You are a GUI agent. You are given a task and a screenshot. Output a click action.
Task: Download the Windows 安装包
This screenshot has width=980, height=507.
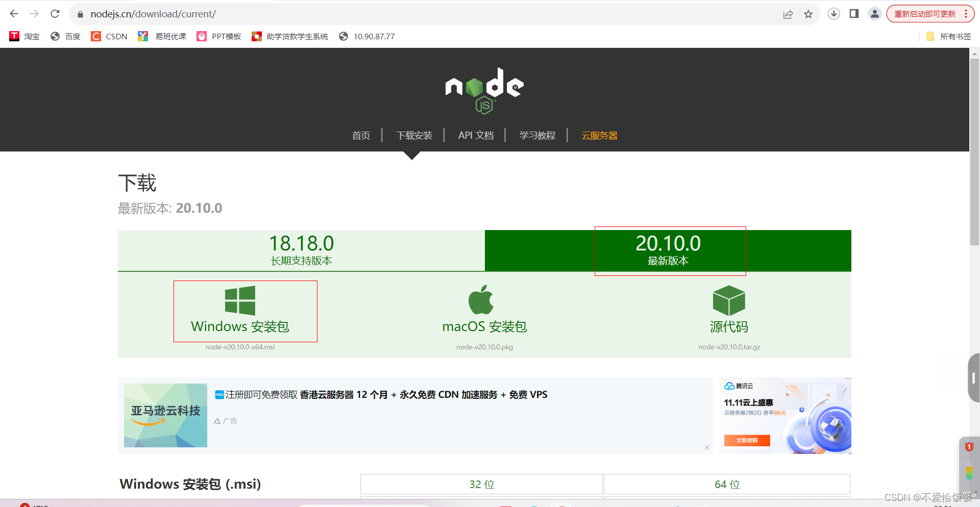pos(240,310)
